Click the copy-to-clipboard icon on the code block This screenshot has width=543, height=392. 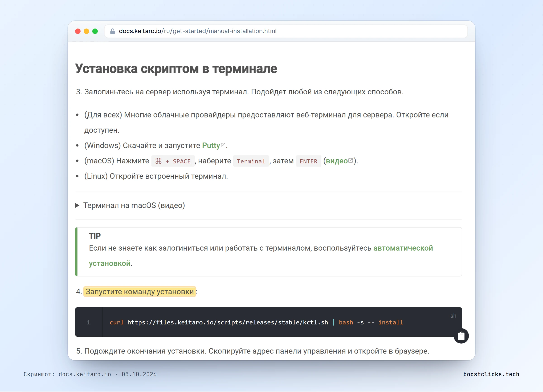[x=461, y=336]
